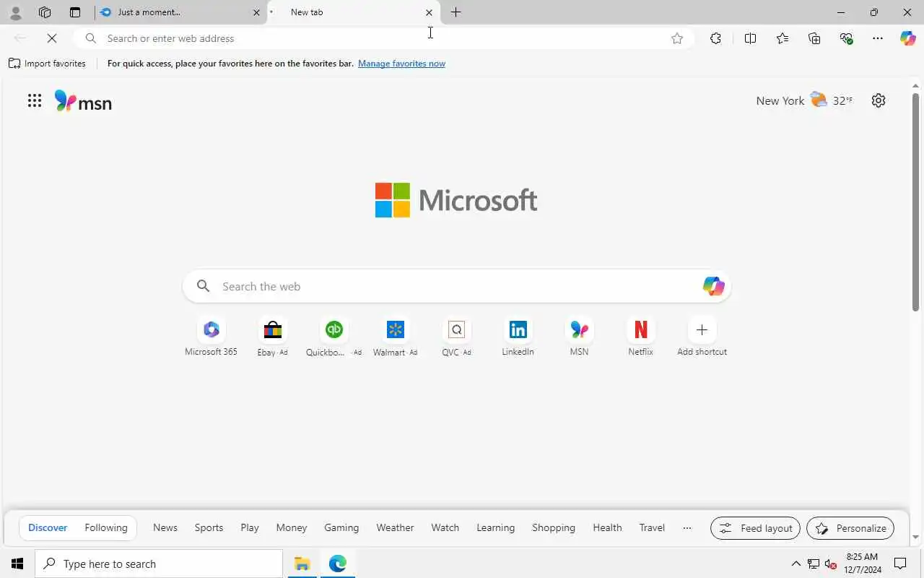Open the Quickbooks shortcut
The width and height of the screenshot is (924, 578).
pos(334,337)
